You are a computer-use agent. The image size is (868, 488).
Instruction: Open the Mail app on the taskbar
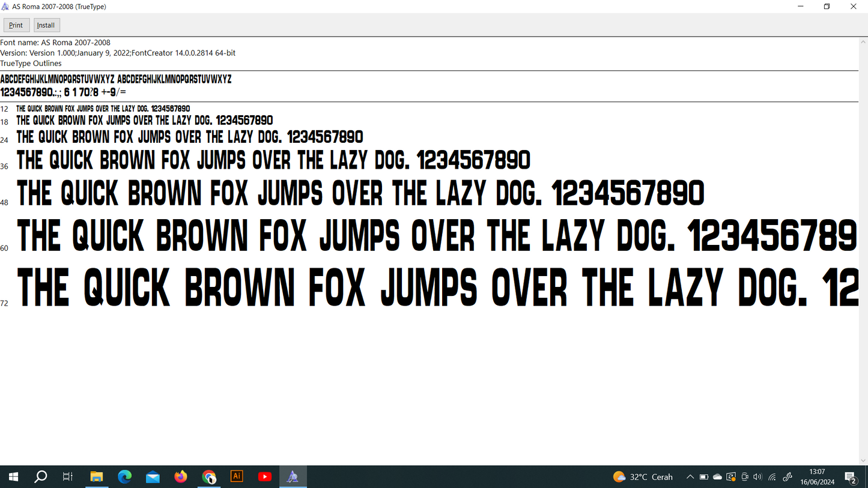(x=153, y=477)
